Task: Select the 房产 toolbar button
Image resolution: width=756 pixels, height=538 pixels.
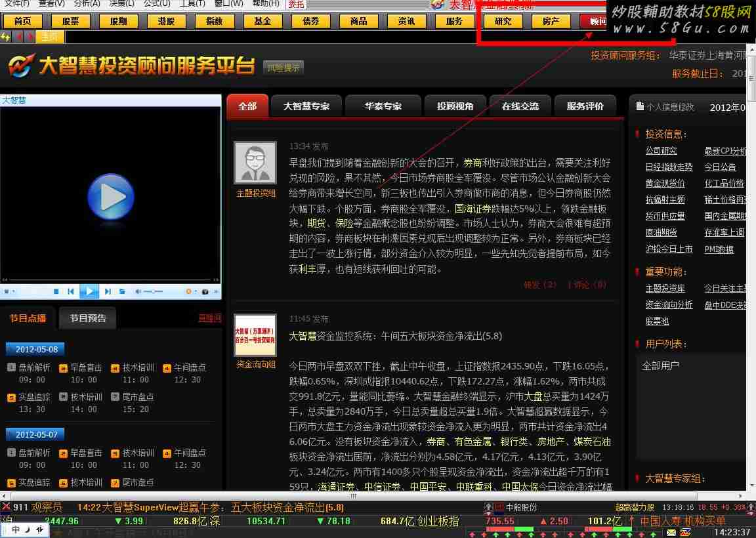Action: [551, 21]
